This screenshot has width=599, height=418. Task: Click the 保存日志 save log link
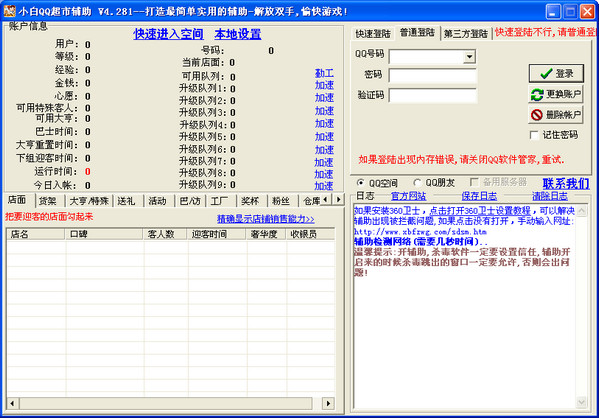pyautogui.click(x=479, y=196)
